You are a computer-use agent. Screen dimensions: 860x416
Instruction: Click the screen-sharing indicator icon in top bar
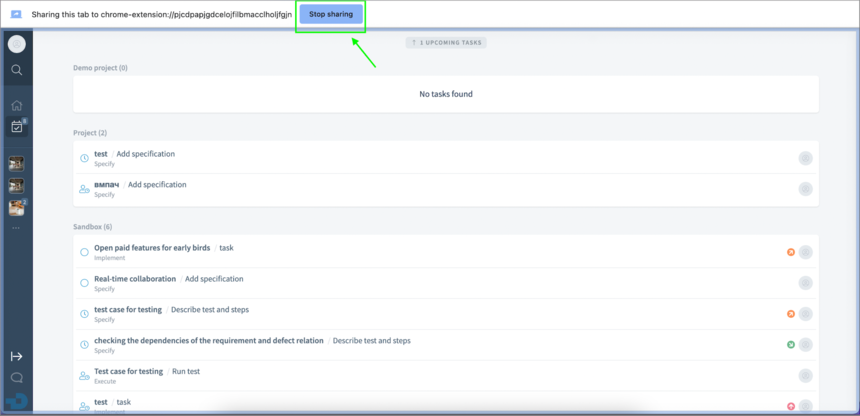tap(16, 14)
